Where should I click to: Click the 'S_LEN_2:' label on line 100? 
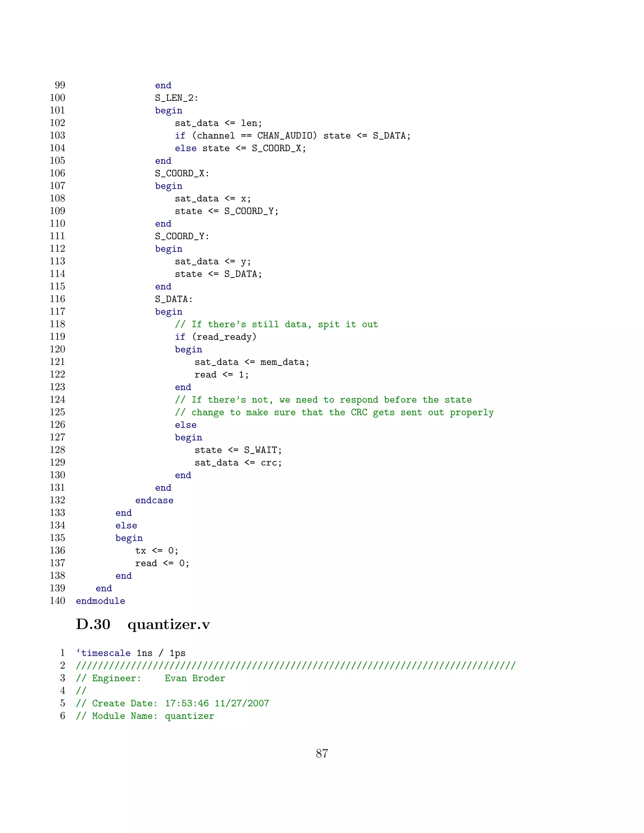pyautogui.click(x=177, y=98)
